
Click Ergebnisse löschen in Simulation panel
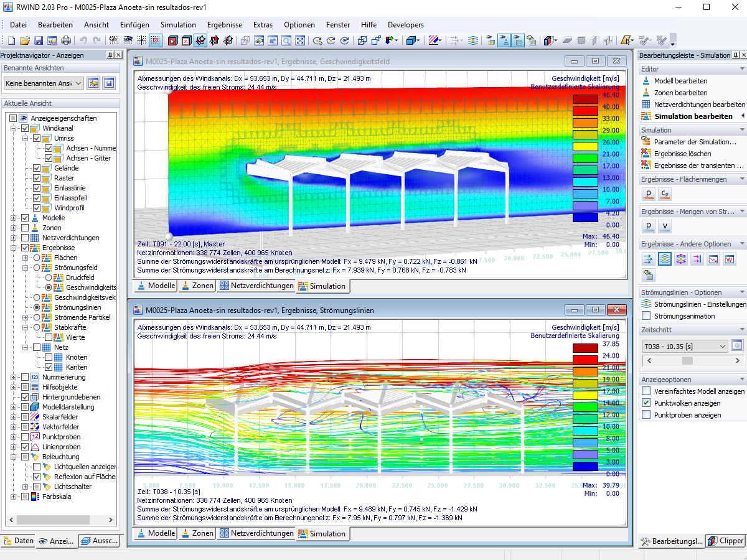pos(682,154)
